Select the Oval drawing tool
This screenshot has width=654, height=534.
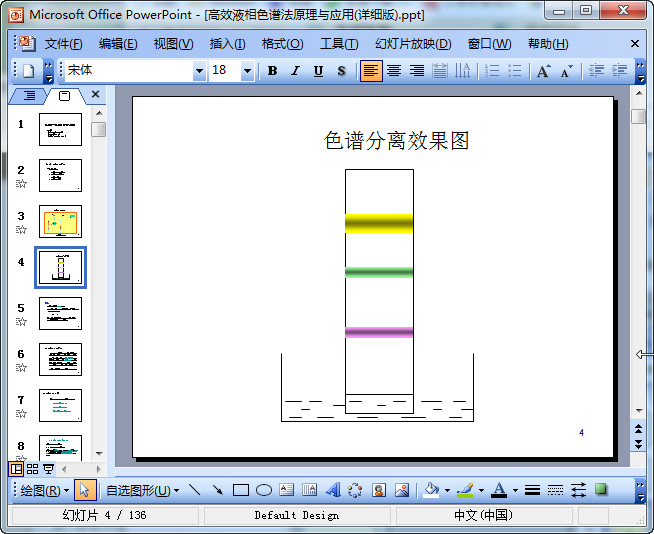pyautogui.click(x=264, y=490)
